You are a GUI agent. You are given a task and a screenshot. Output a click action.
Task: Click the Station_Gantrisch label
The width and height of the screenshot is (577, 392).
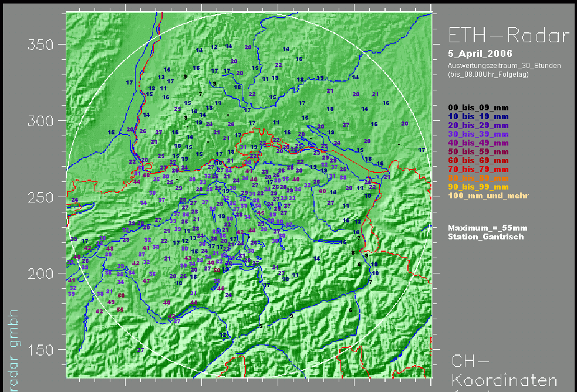486,237
